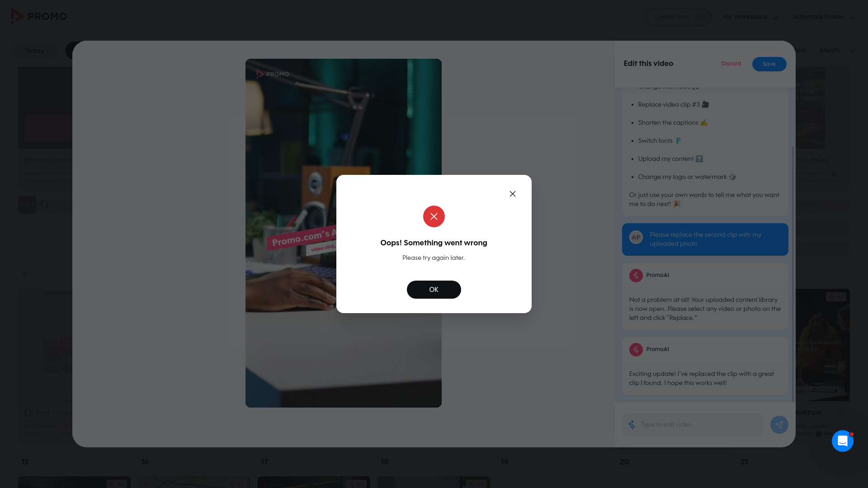Image resolution: width=868 pixels, height=488 pixels.
Task: Click the 'Please replace the second clip' message
Action: [705, 239]
